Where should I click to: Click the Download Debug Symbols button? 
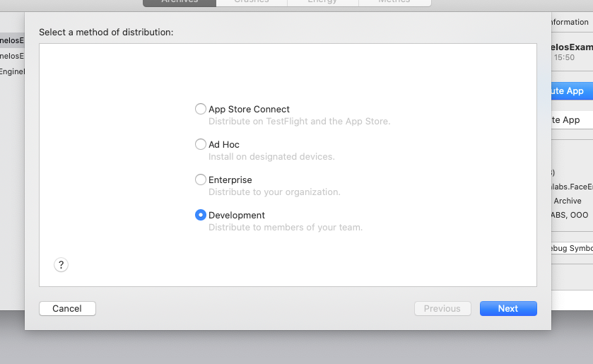(x=571, y=248)
